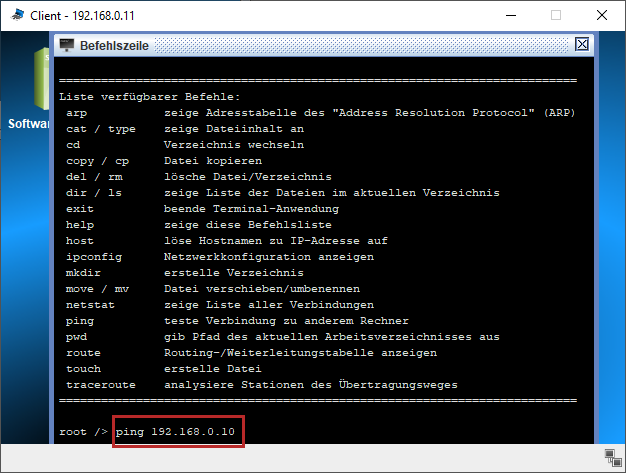Click the Client - 192.168.0.11 window title
Image resolution: width=626 pixels, height=473 pixels.
(x=76, y=15)
